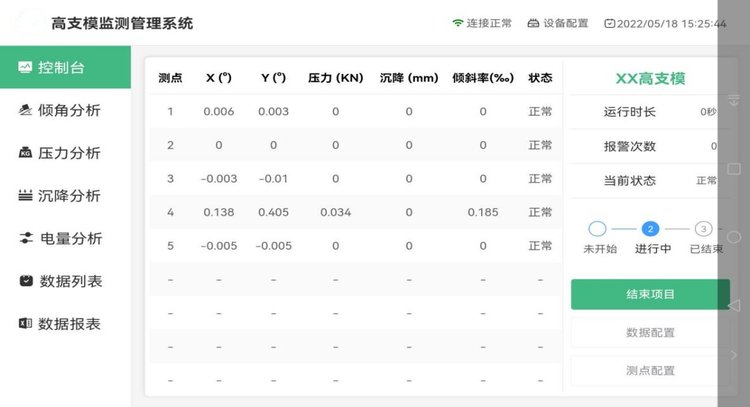750x407 pixels.
Task: Select the 未开始 step circle
Action: (x=597, y=229)
